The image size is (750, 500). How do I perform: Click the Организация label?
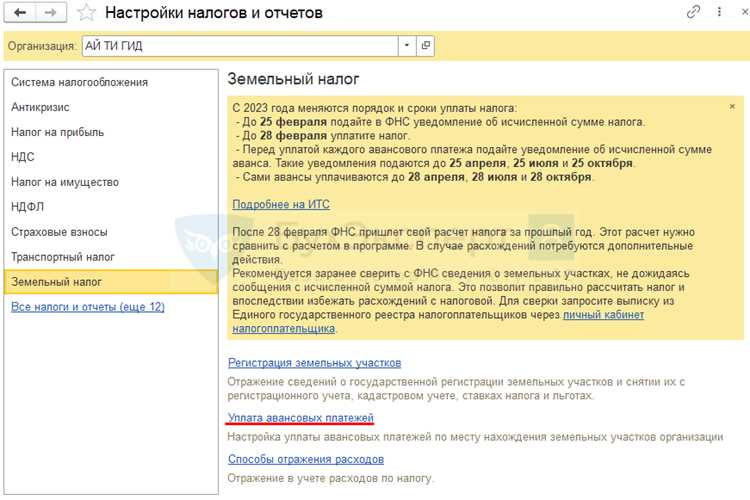click(42, 46)
